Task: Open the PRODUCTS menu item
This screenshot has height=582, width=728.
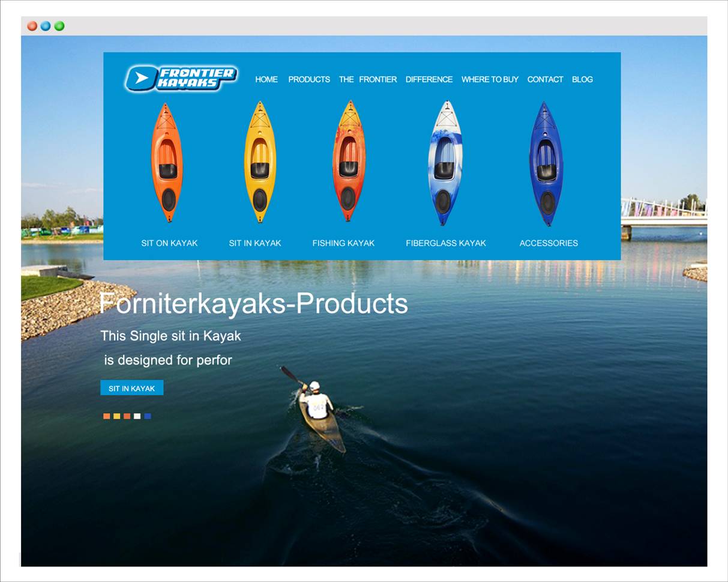Action: tap(309, 79)
